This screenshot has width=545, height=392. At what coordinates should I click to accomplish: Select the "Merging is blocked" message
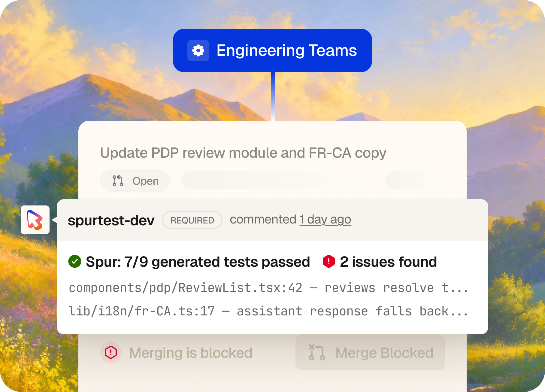[191, 353]
